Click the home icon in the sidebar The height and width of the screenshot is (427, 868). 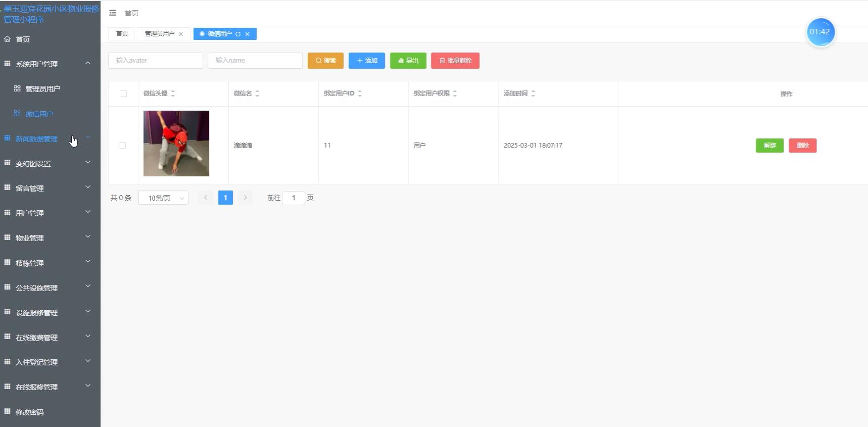pyautogui.click(x=8, y=39)
